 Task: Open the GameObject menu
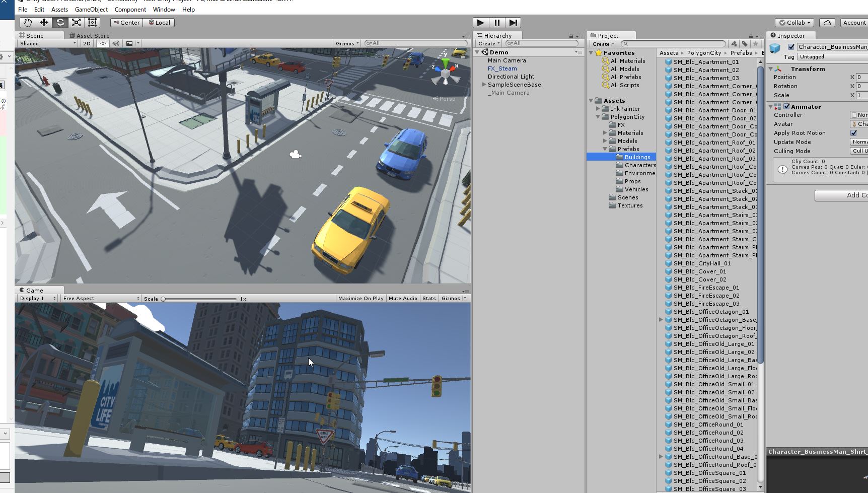click(91, 10)
